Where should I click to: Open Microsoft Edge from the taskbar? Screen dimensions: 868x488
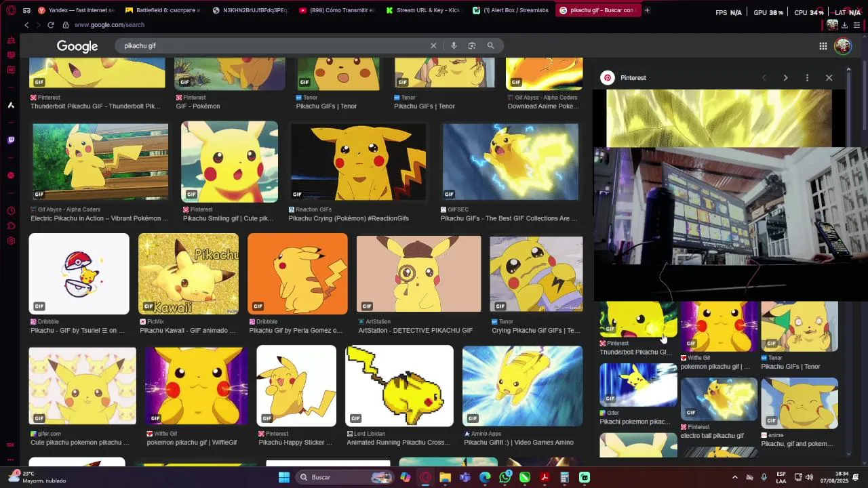tap(485, 477)
